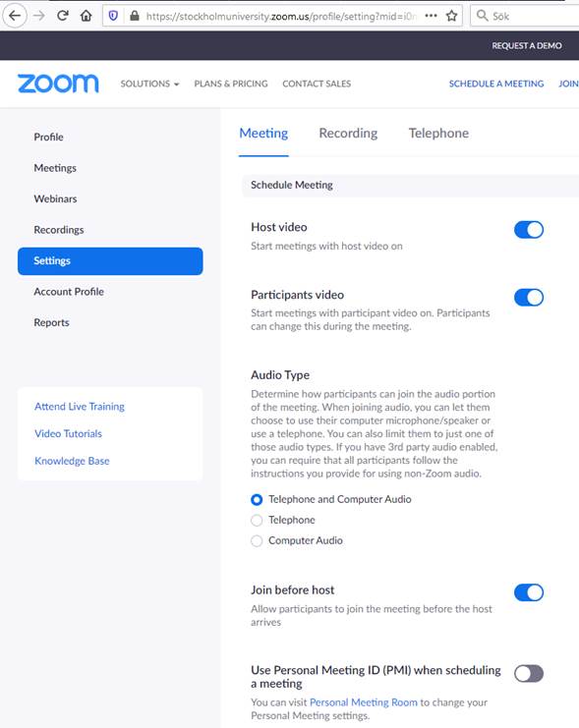Click Schedule a Meeting link
This screenshot has height=728, width=579.
click(x=496, y=84)
